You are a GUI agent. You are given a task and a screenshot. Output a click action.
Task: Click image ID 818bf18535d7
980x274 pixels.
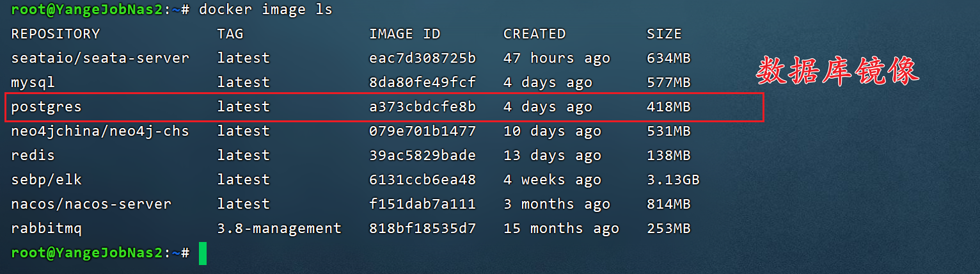422,229
